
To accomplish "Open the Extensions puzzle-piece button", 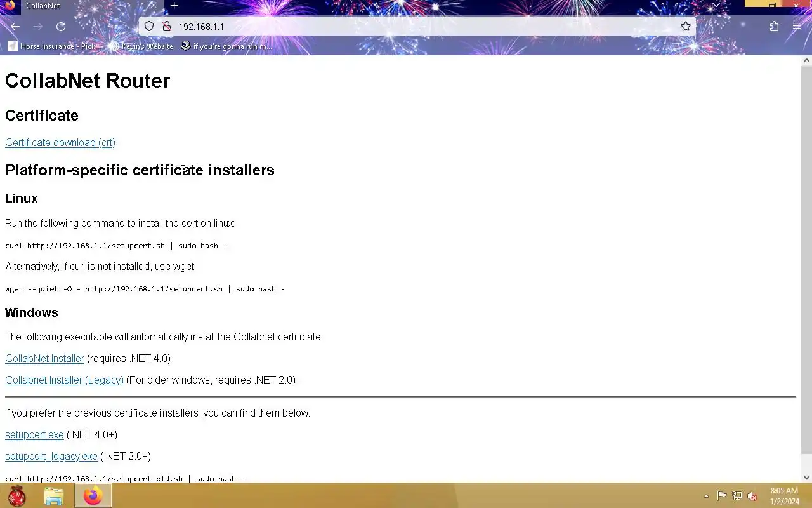I will coord(774,27).
